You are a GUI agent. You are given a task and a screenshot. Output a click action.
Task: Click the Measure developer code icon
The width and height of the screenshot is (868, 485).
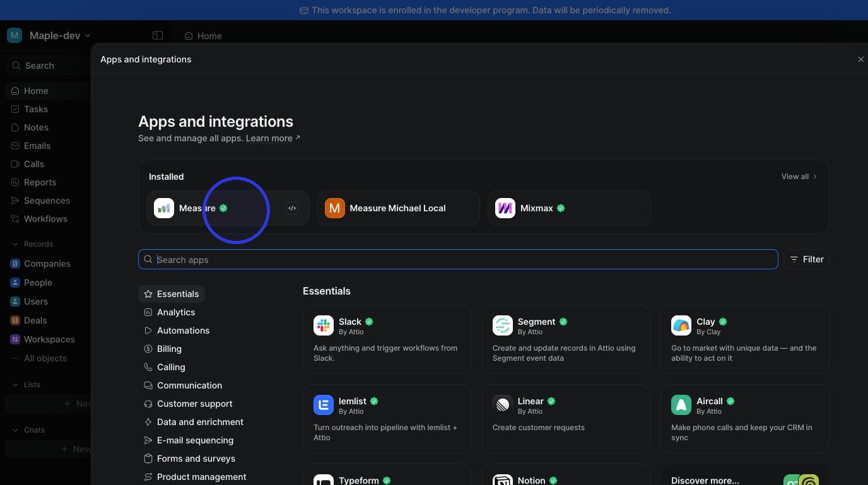292,208
